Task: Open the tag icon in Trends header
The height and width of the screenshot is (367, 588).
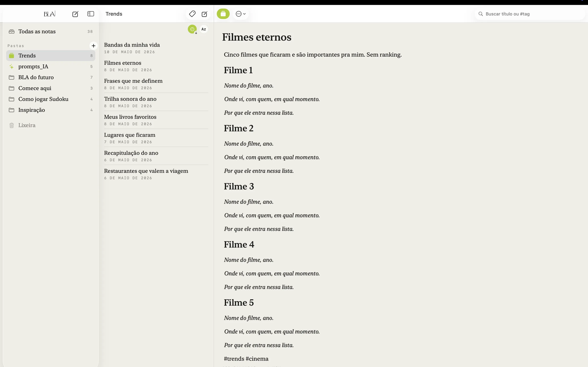Action: (192, 14)
